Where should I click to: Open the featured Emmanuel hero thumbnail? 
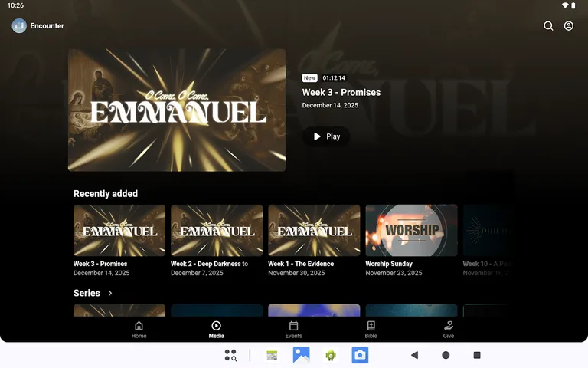tap(177, 110)
